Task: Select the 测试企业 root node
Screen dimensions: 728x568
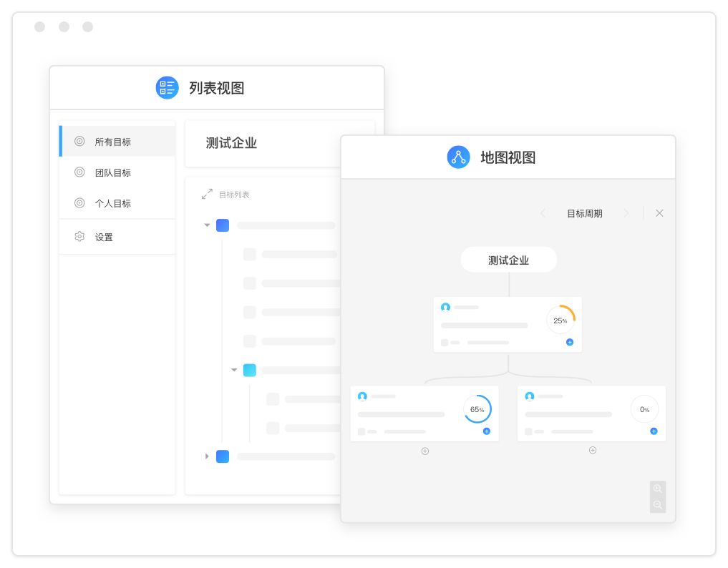Action: [x=509, y=260]
